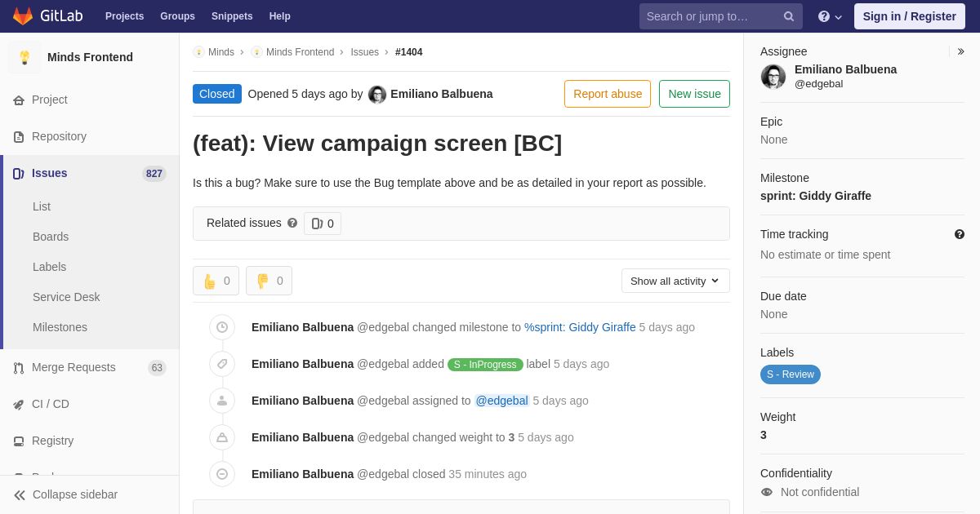Click the GitLab fox logo
Viewport: 980px width, 514px height.
[x=23, y=16]
